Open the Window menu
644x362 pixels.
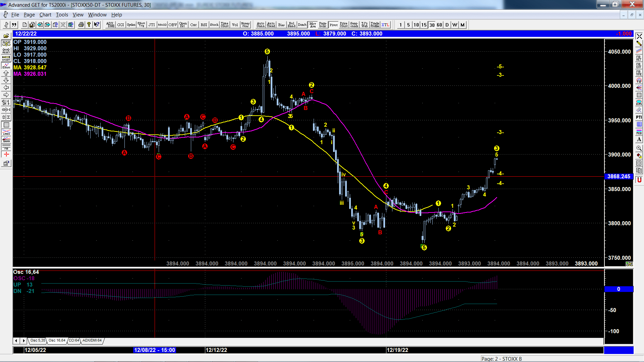click(97, 15)
